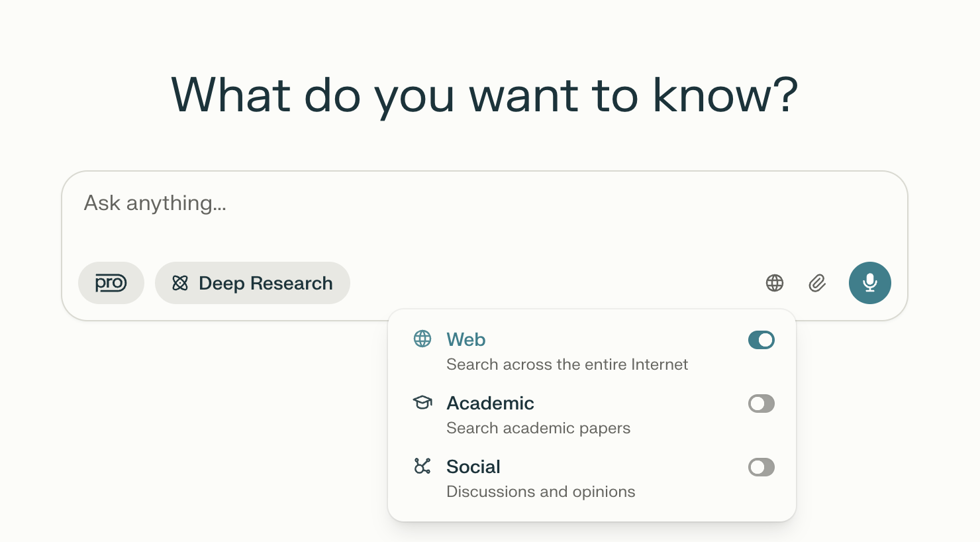Click the paperclip attachment icon
The height and width of the screenshot is (542, 980).
(816, 283)
